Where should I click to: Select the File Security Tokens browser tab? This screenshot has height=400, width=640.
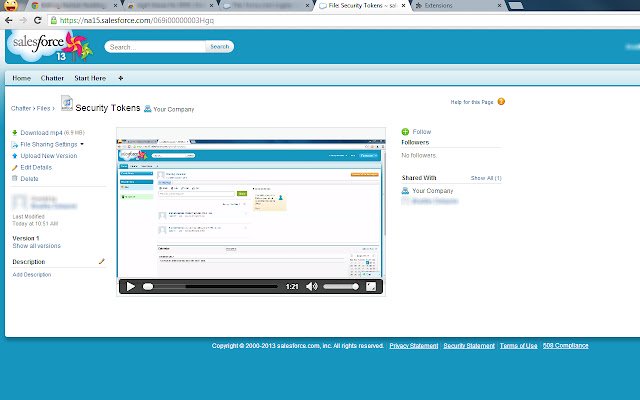pos(361,6)
